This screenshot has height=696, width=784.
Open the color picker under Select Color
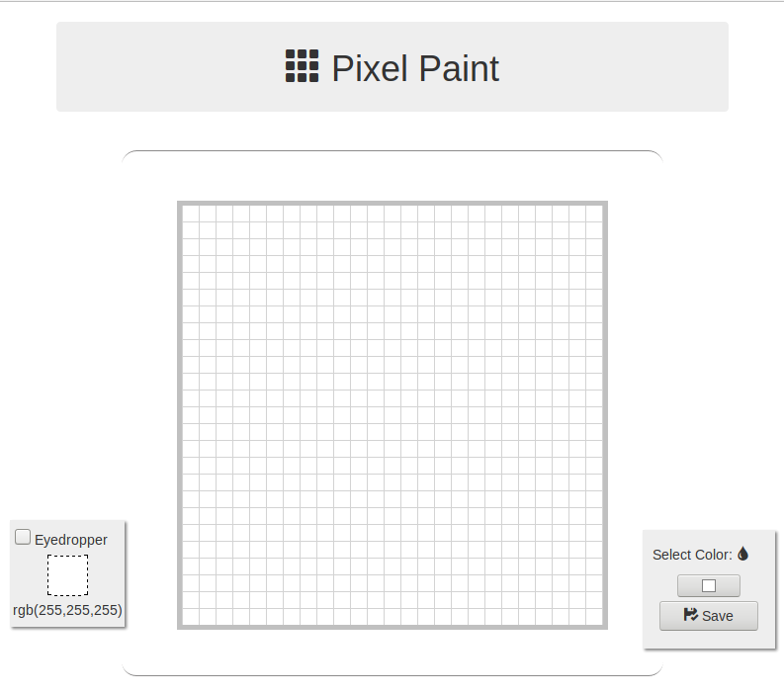(708, 585)
